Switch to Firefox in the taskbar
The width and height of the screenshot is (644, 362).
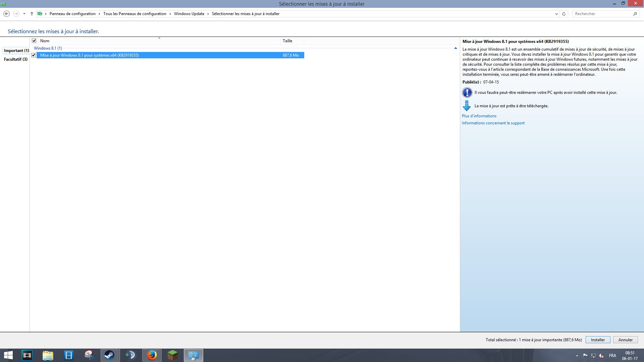coord(152,355)
